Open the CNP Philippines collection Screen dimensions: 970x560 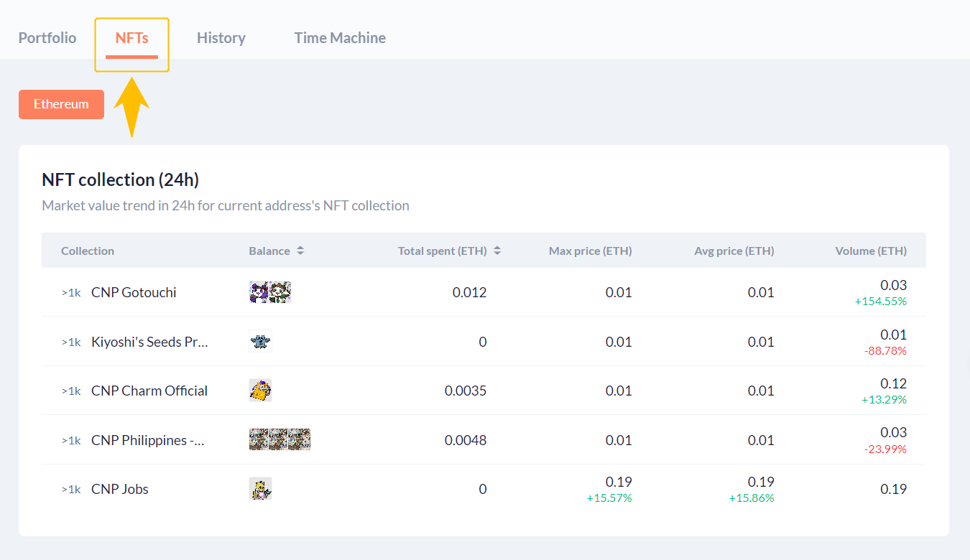148,440
